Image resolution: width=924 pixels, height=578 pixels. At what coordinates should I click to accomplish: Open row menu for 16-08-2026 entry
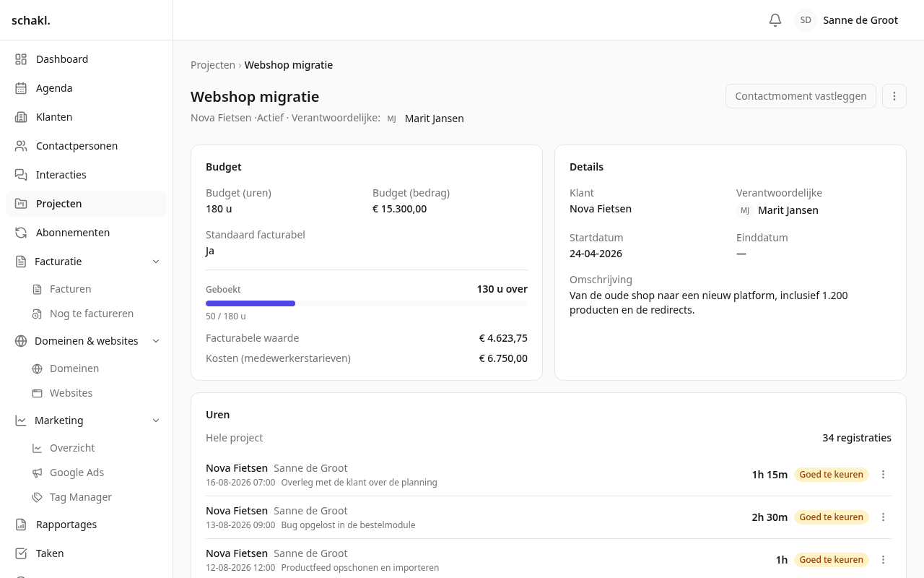pyautogui.click(x=883, y=475)
